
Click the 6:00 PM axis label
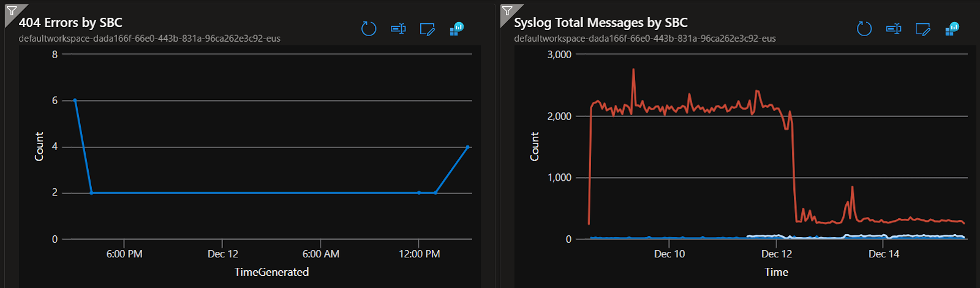(x=124, y=254)
